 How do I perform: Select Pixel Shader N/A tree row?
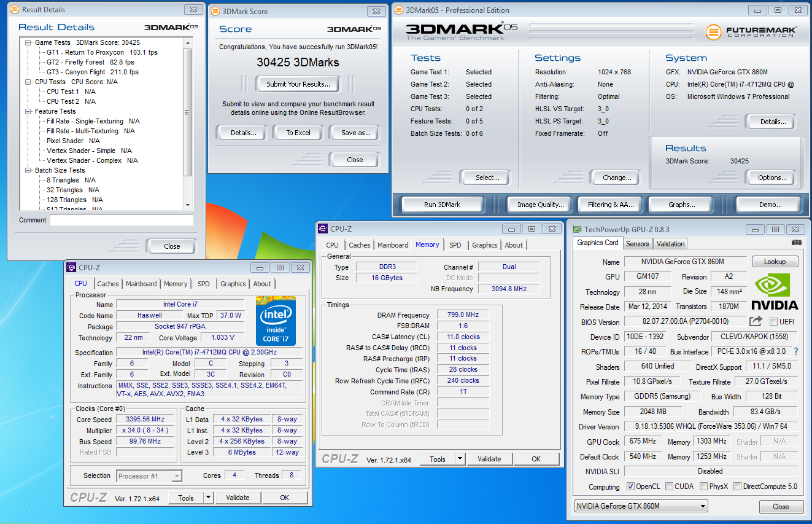pos(73,141)
